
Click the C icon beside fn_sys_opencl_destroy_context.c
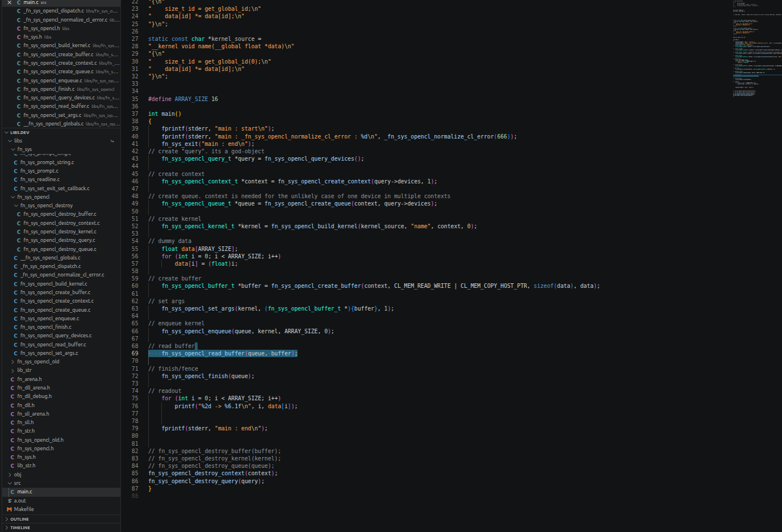pyautogui.click(x=19, y=223)
